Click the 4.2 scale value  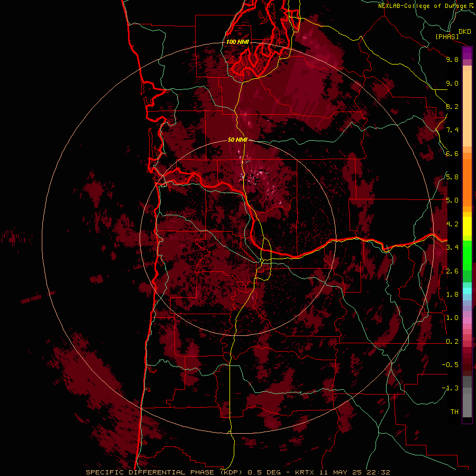click(452, 224)
